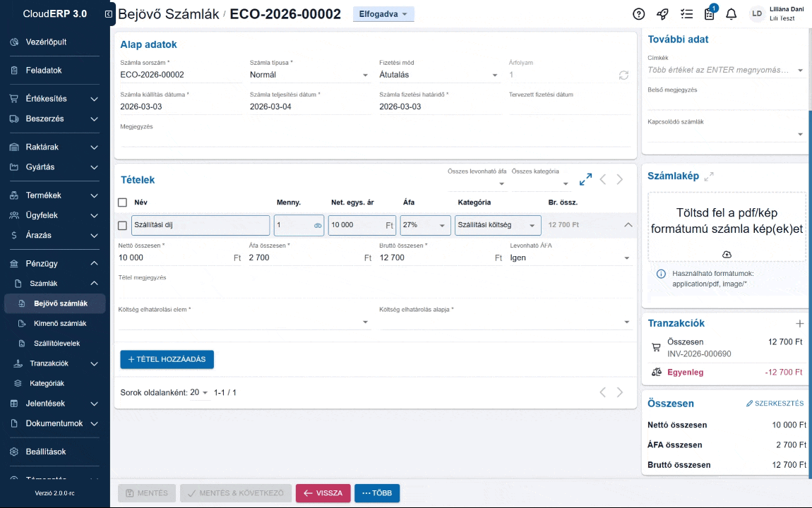This screenshot has width=812, height=508.
Task: Open the notifications bell
Action: [x=732, y=14]
